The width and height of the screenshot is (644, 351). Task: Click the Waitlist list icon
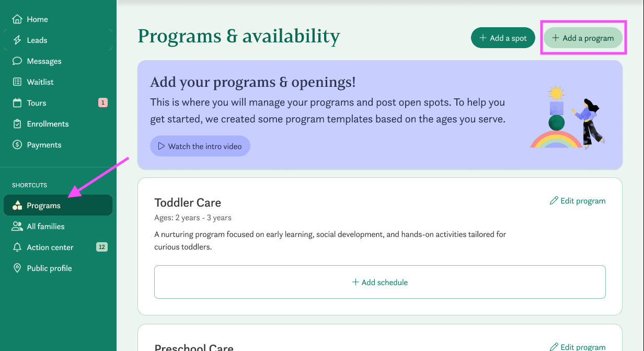pyautogui.click(x=17, y=82)
